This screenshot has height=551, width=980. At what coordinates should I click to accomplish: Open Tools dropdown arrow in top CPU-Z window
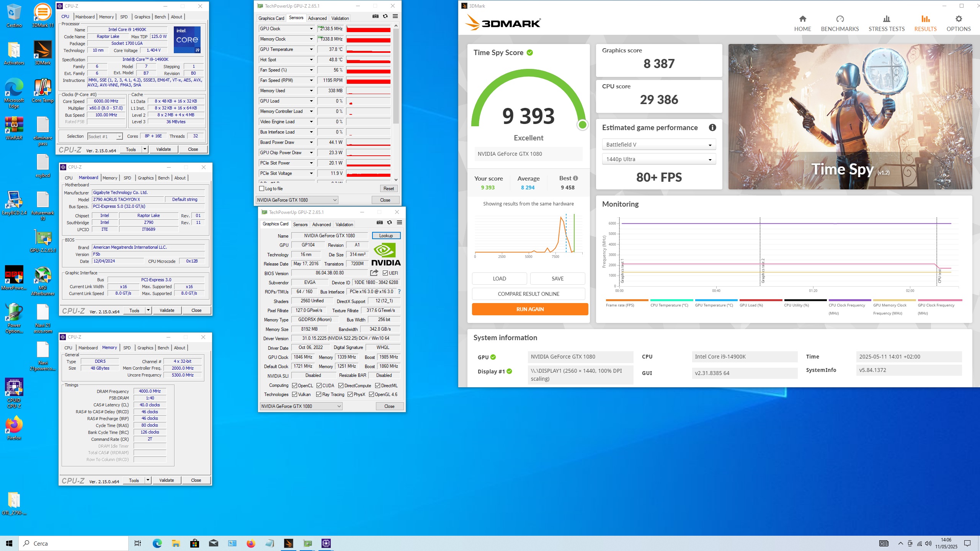click(x=145, y=149)
